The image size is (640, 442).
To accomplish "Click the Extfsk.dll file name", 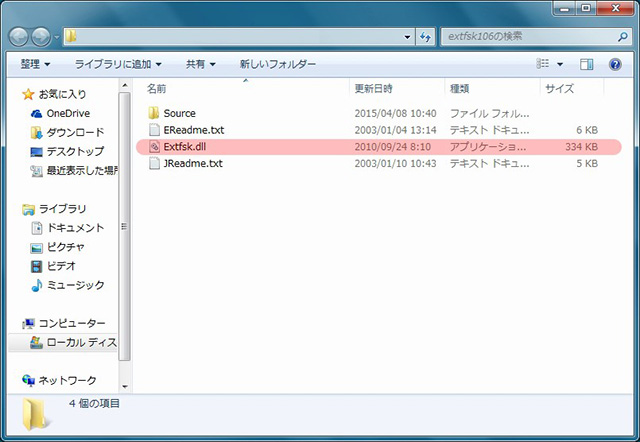I will [184, 147].
